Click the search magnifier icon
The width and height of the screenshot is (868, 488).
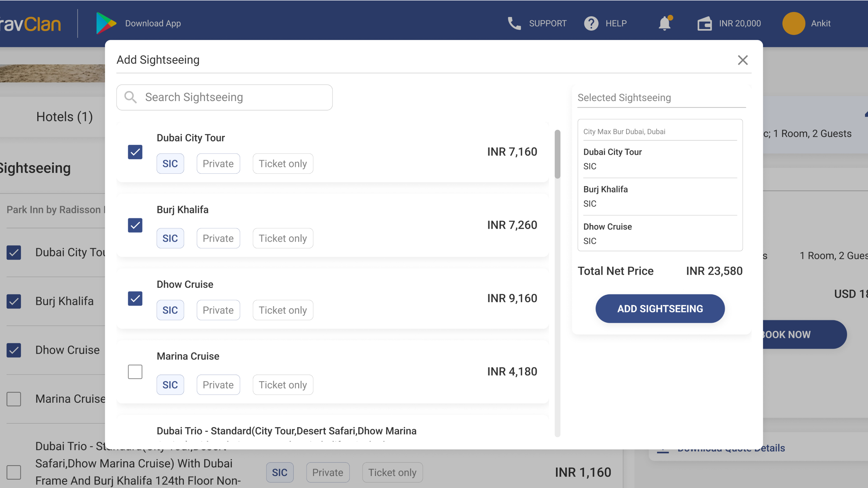130,97
